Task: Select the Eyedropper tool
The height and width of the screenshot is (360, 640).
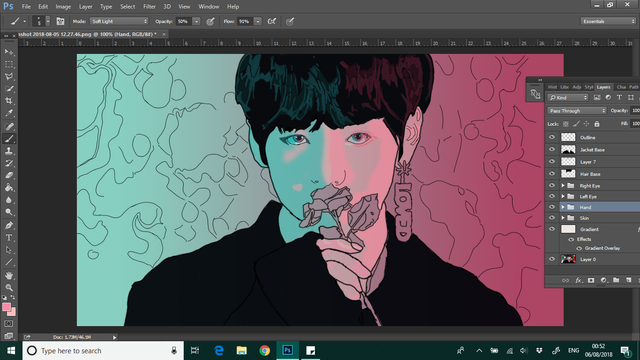Action: (x=9, y=113)
